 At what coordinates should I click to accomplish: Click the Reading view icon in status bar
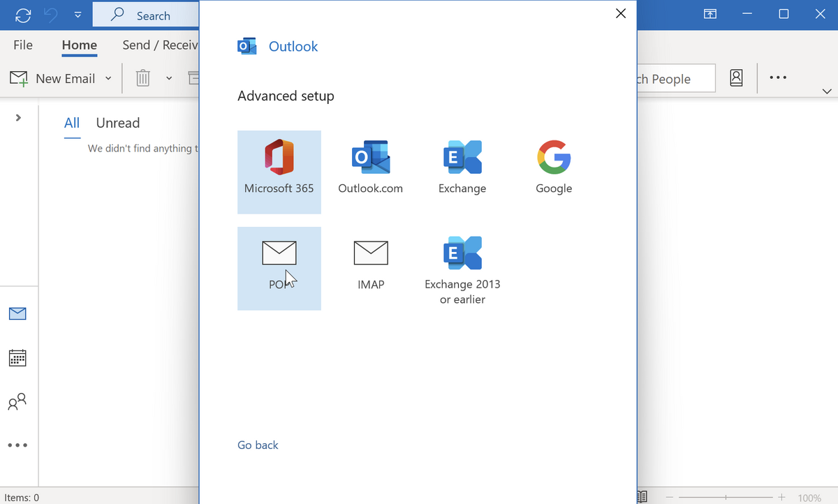pos(642,497)
